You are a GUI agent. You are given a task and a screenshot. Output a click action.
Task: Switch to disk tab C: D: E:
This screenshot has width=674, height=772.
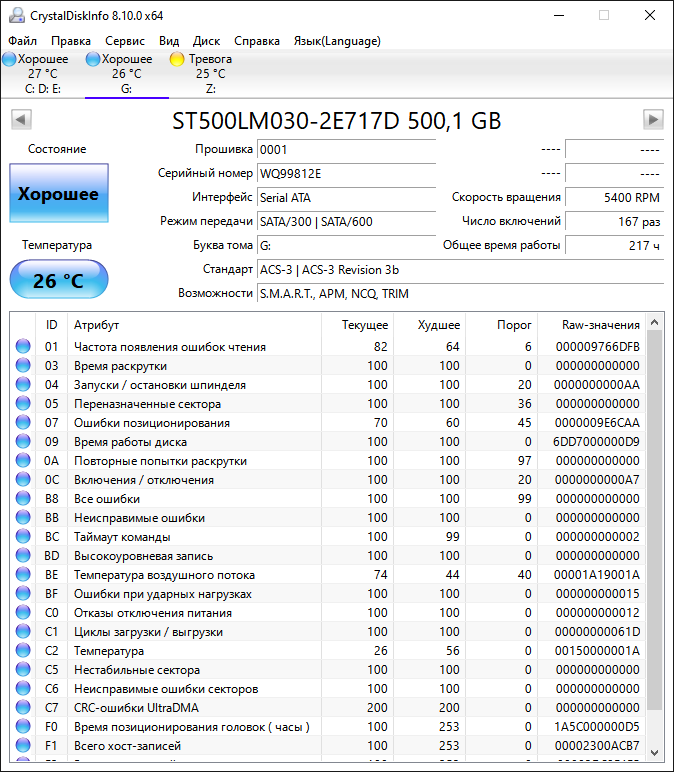[x=43, y=74]
